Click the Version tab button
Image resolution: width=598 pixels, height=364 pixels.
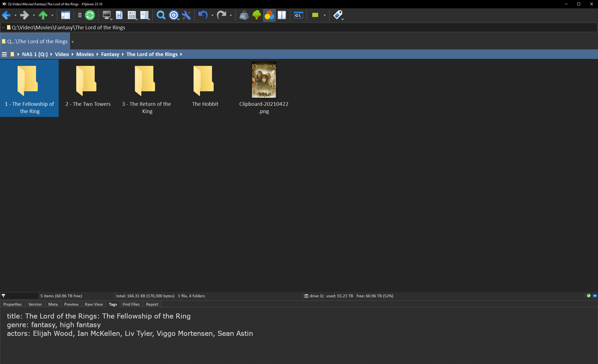tap(35, 304)
